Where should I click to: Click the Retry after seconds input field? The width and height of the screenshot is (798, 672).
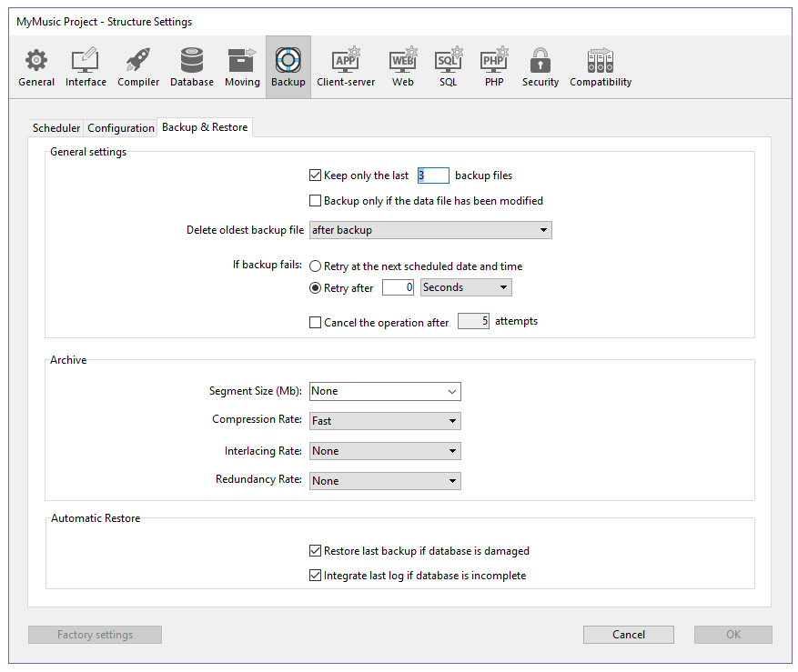click(398, 288)
